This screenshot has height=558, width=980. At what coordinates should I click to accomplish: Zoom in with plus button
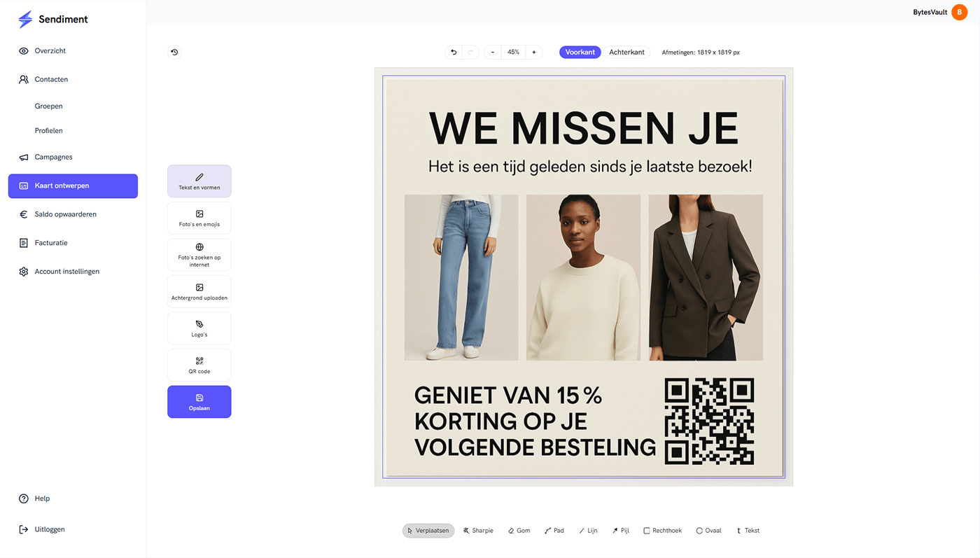pos(534,53)
